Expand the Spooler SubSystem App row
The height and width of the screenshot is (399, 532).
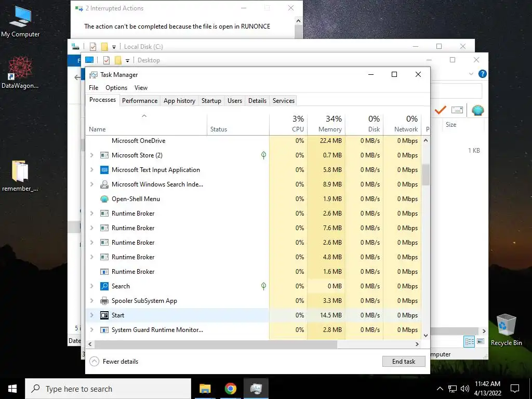point(91,301)
